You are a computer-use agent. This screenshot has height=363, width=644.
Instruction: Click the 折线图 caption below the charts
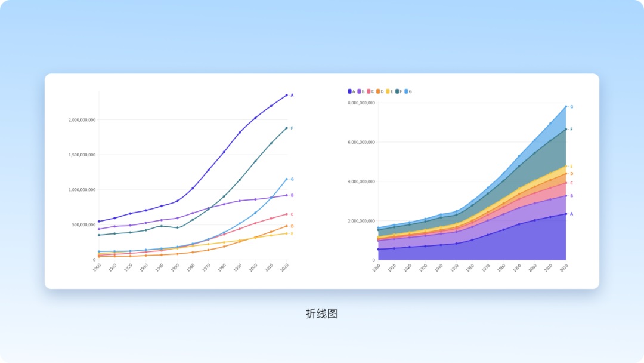[x=322, y=313]
